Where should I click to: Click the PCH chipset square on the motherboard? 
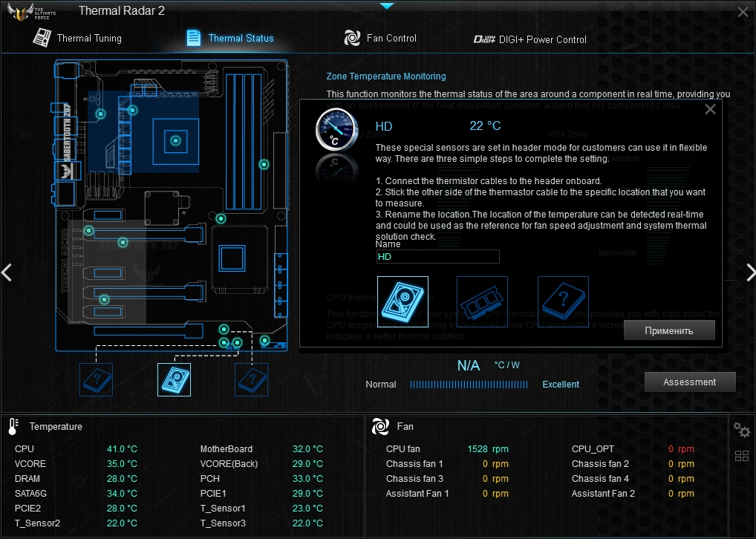[x=232, y=258]
